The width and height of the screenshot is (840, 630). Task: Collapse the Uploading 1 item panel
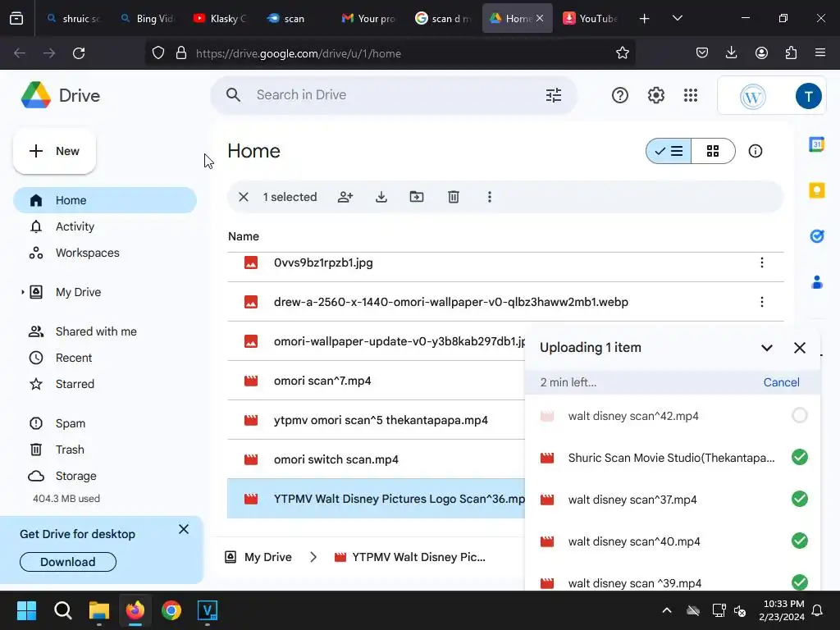click(x=767, y=348)
